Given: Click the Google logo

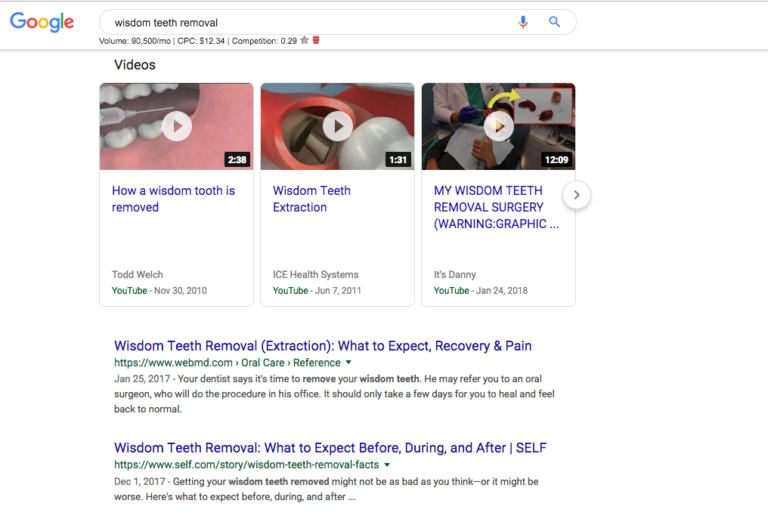Looking at the screenshot, I should click(42, 22).
